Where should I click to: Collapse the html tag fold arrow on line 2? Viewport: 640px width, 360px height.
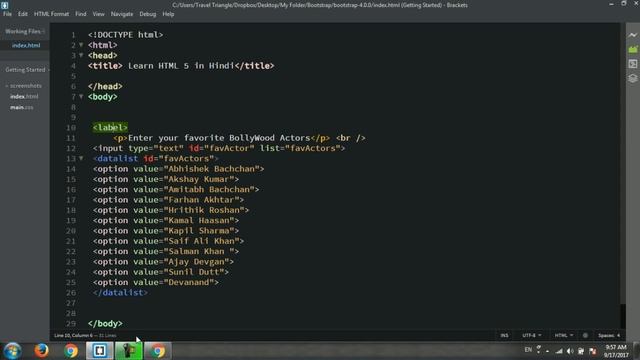pos(81,45)
